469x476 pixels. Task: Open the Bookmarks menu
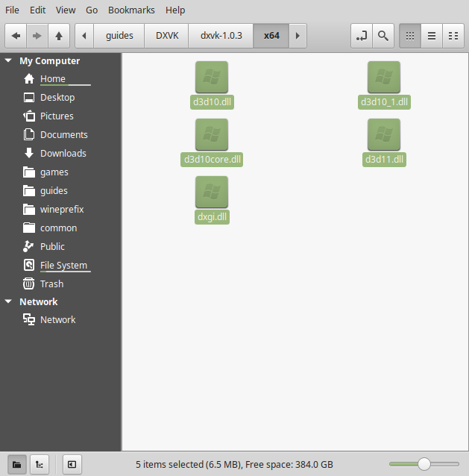click(x=131, y=10)
